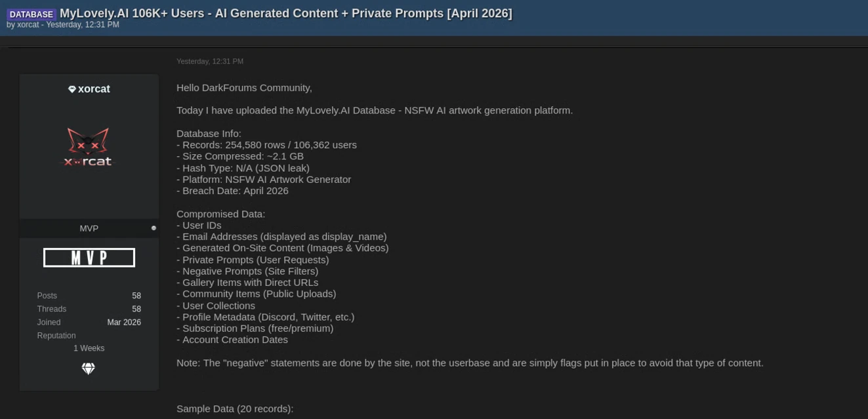Click the diamond icon beside the xorcat username

[x=72, y=89]
